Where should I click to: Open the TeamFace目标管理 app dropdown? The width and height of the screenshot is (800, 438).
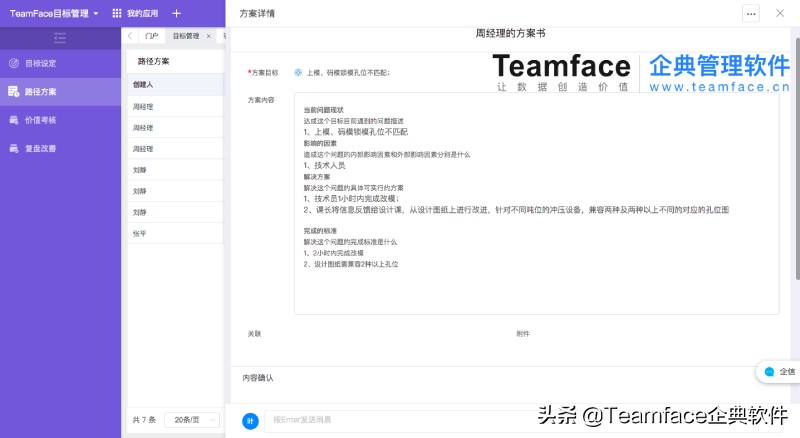54,13
